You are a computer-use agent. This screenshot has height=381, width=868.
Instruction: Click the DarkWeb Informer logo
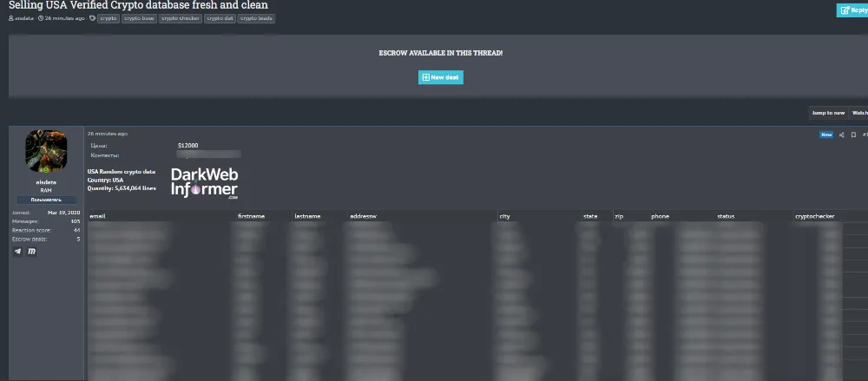(x=204, y=183)
